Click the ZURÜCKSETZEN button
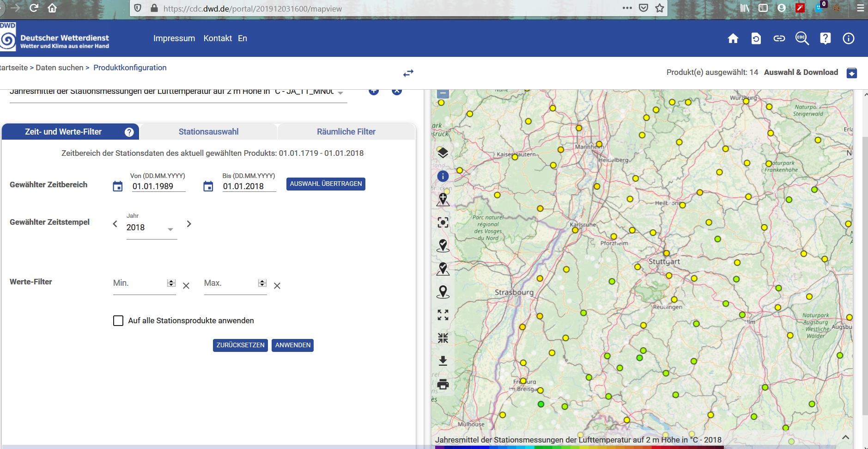Screen dimensions: 868x449 240,345
